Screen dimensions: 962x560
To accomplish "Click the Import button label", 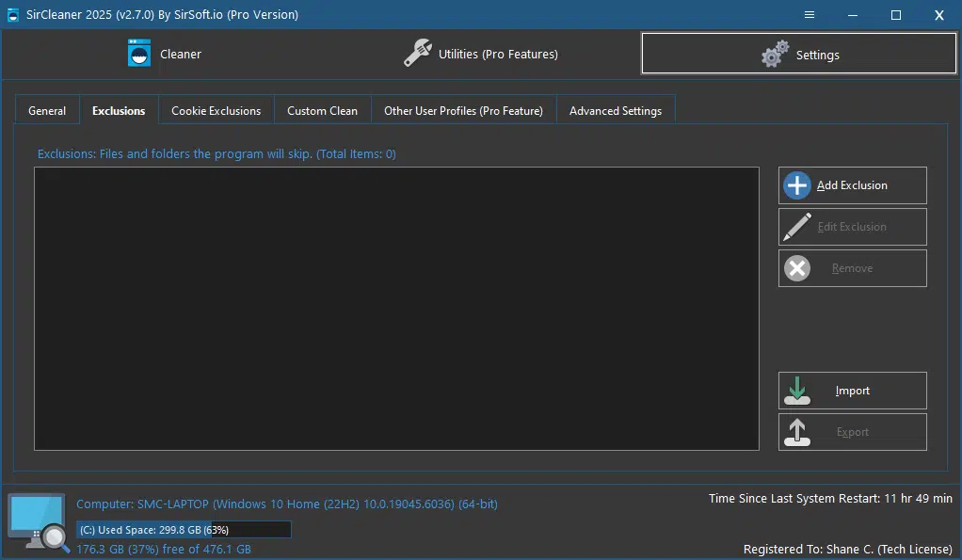I will pos(852,391).
